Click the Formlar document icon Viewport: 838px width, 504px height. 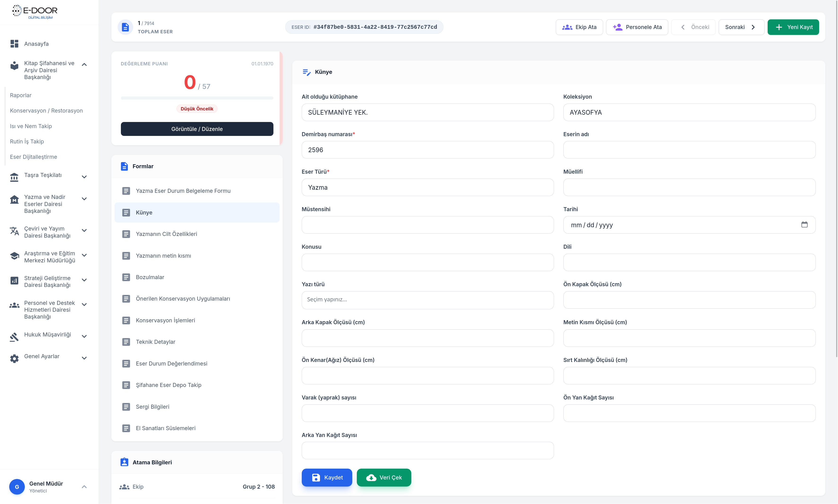(124, 166)
